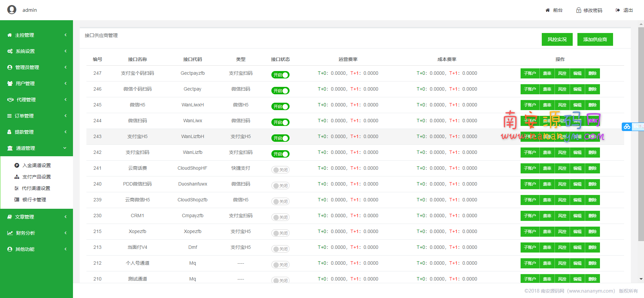The height and width of the screenshot is (298, 644).
Task: Click the scrollbar down arrow
Action: pos(641,279)
